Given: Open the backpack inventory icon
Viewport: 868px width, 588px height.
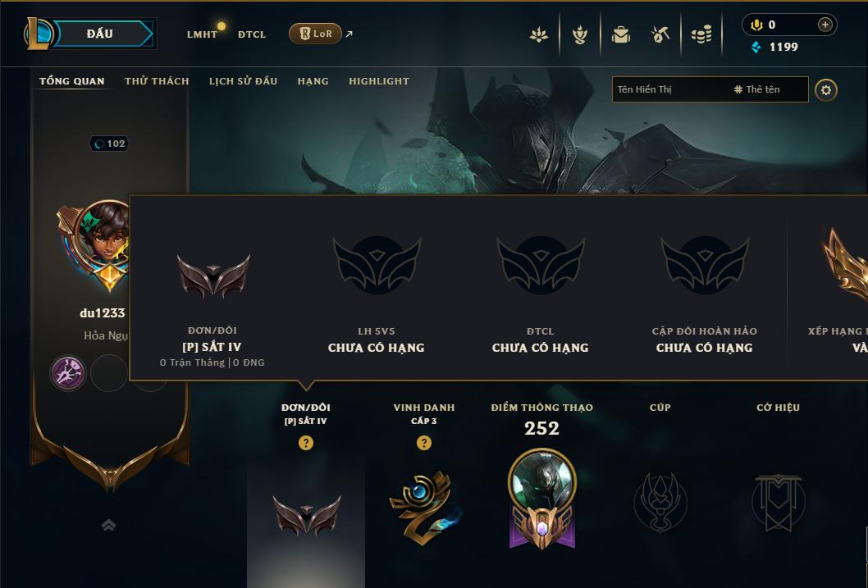Looking at the screenshot, I should tap(620, 34).
